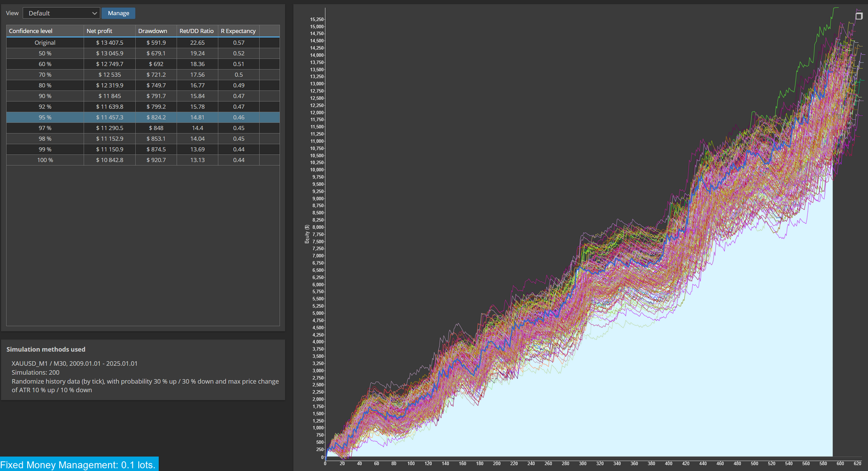Viewport: 868px width, 471px height.
Task: Select the highlighted 95 % row
Action: pyautogui.click(x=143, y=118)
